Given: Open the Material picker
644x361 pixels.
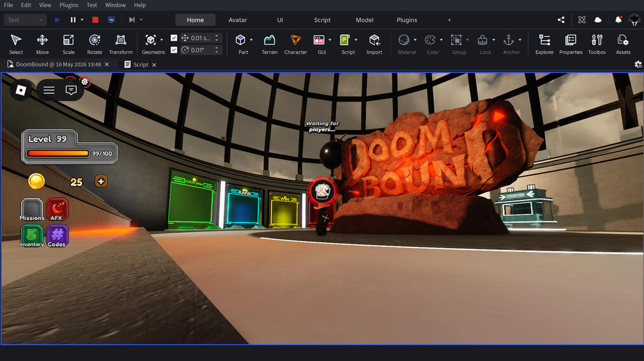Looking at the screenshot, I should (x=404, y=40).
